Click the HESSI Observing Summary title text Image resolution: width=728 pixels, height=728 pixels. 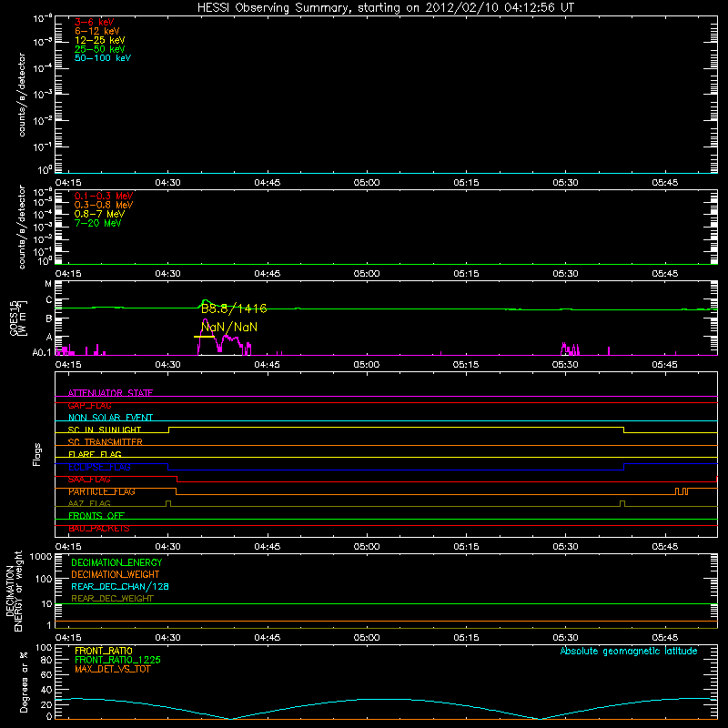[x=385, y=8]
